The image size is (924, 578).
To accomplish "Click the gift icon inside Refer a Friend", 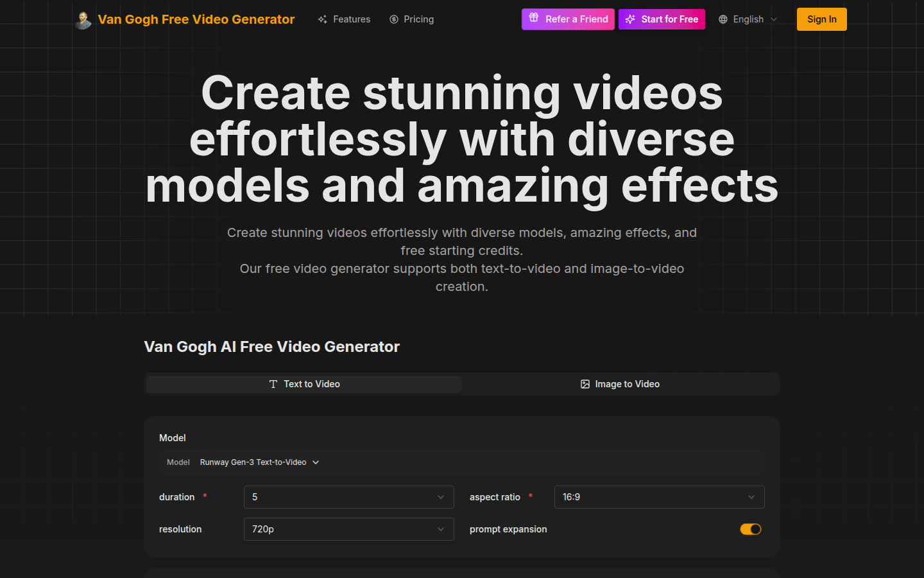I will 535,19.
